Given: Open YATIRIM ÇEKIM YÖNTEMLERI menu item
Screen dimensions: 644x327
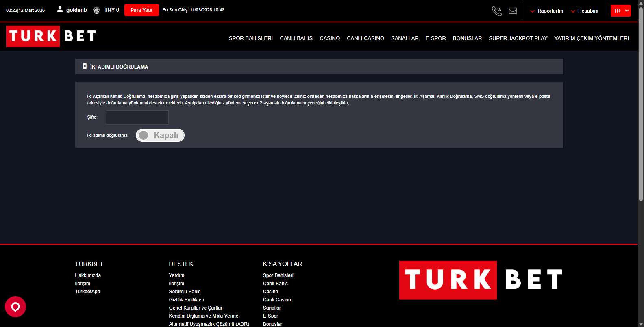Looking at the screenshot, I should coord(592,38).
